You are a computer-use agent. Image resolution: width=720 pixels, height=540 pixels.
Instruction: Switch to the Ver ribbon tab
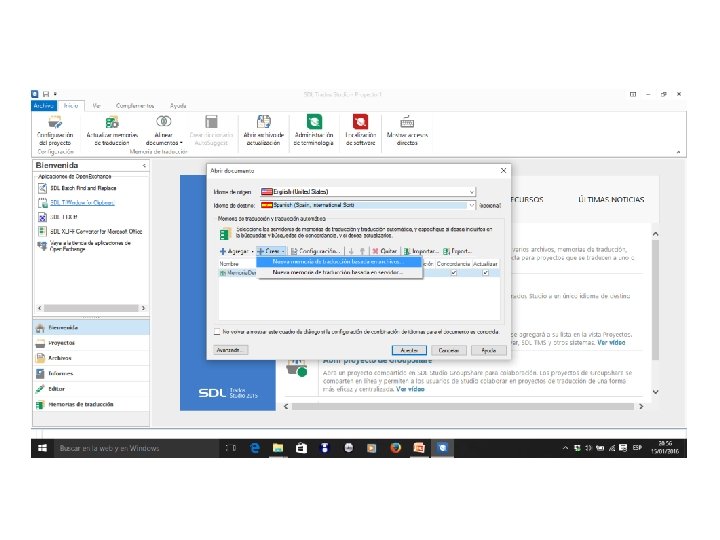(96, 106)
